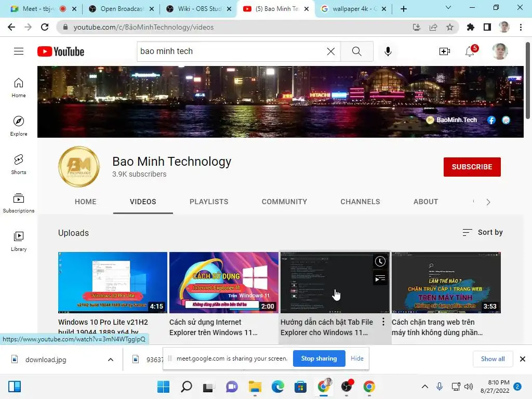The width and height of the screenshot is (532, 399).
Task: Open a new browser tab
Action: (403, 9)
